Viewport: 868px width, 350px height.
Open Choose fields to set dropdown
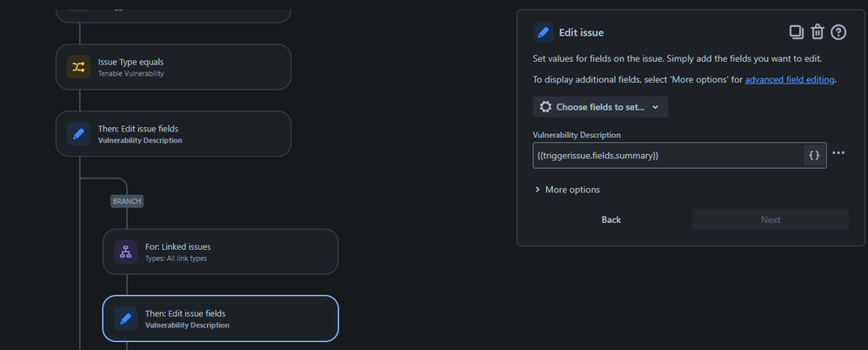600,107
